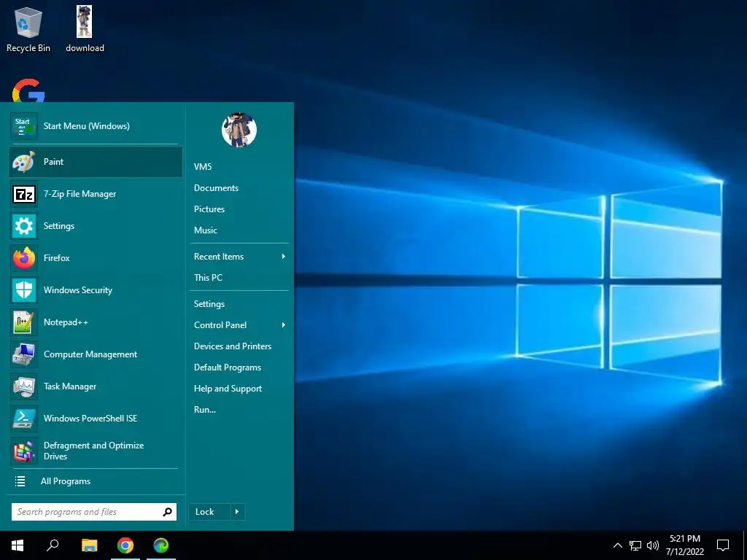Click the Notepad++ label text
Viewport: 747px width, 560px height.
(66, 322)
